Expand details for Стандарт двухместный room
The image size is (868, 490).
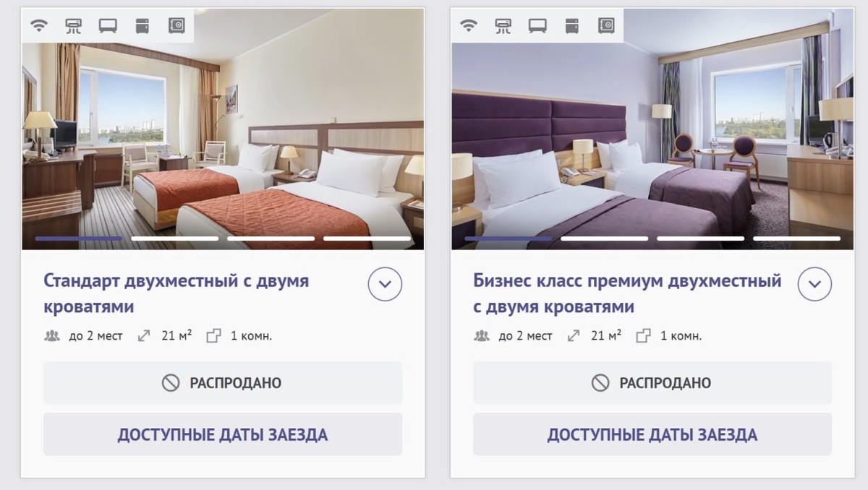(385, 284)
